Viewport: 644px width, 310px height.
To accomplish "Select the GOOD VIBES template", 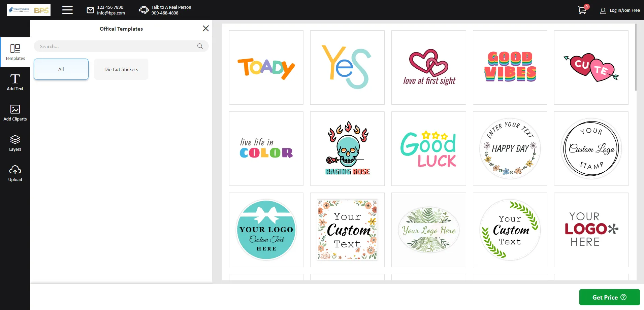I will click(x=510, y=67).
